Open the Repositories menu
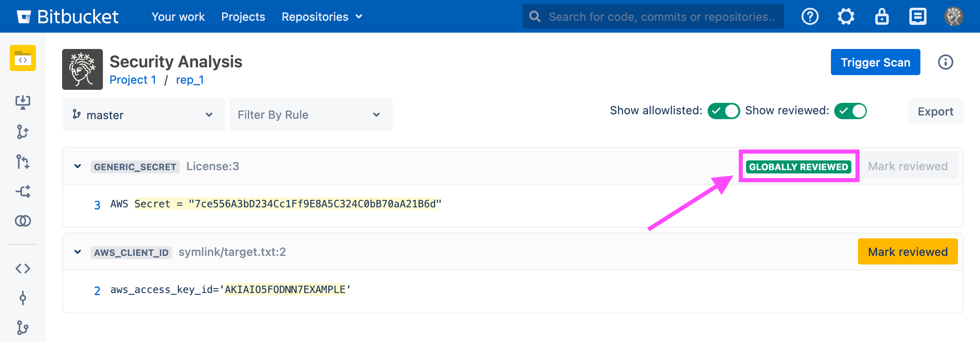The image size is (980, 342). click(x=322, y=17)
